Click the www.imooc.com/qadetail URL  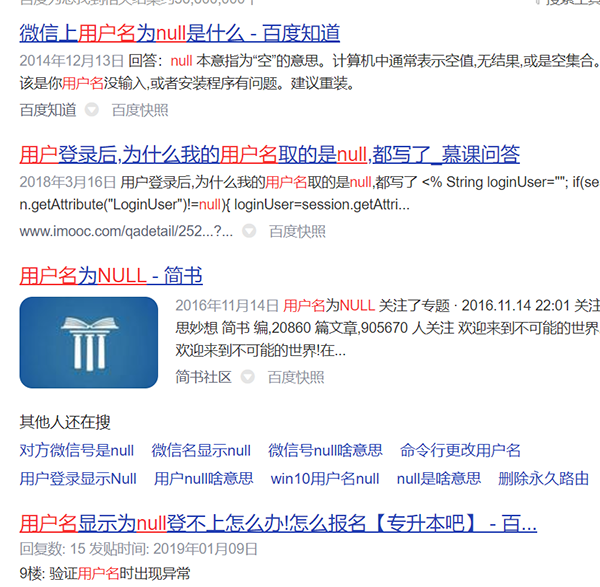click(126, 232)
